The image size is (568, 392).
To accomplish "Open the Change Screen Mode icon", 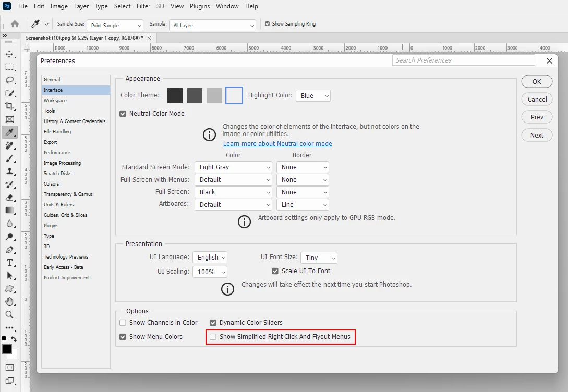I will point(9,381).
